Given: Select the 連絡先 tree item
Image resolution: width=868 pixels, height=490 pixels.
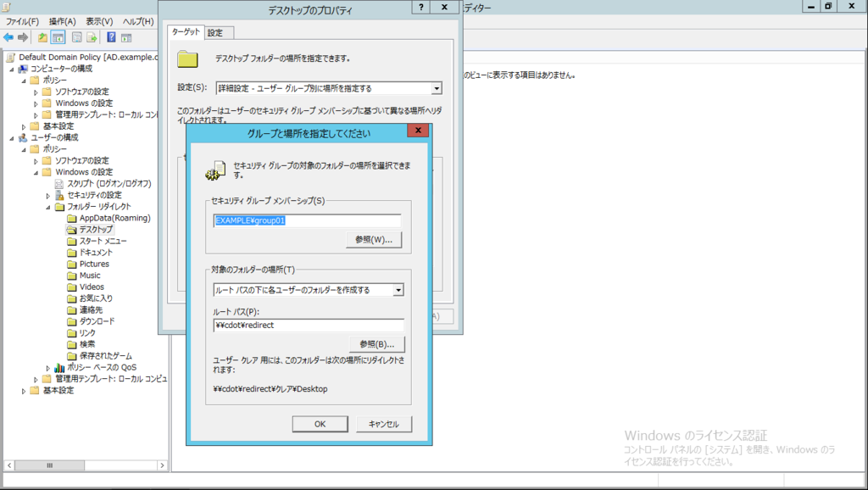Looking at the screenshot, I should 91,310.
